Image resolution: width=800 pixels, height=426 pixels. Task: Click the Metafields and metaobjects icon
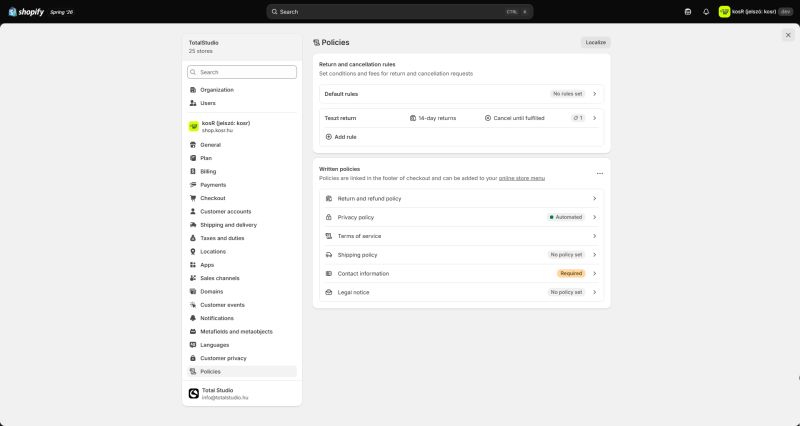pyautogui.click(x=193, y=332)
